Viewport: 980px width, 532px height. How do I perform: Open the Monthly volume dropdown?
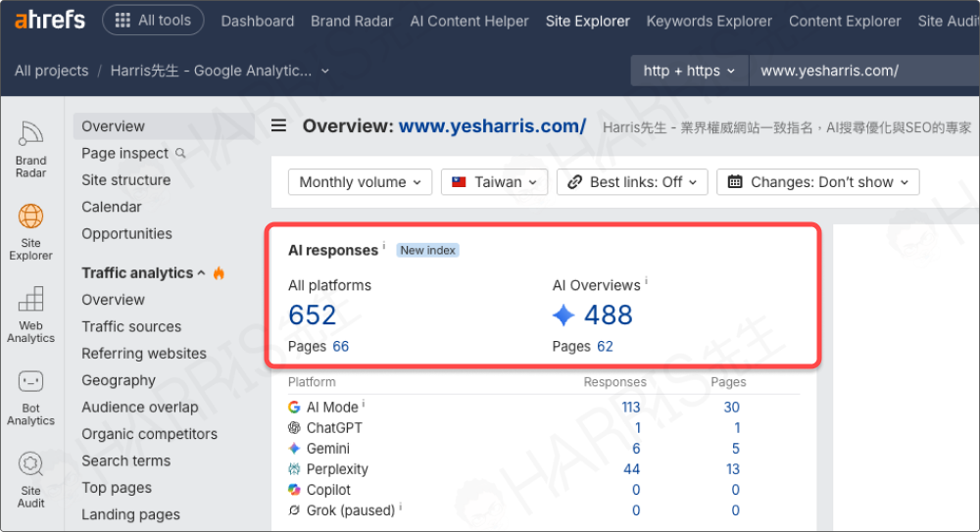pos(360,182)
